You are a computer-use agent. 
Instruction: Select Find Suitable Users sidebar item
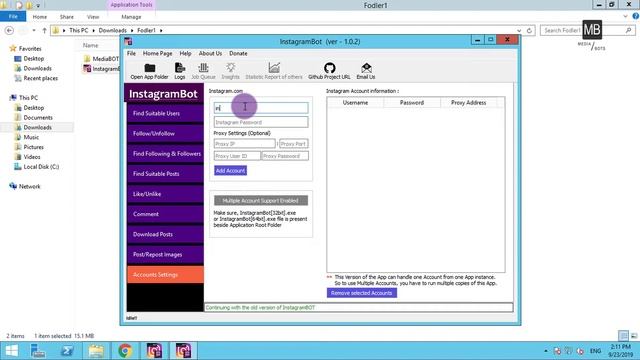pos(165,113)
